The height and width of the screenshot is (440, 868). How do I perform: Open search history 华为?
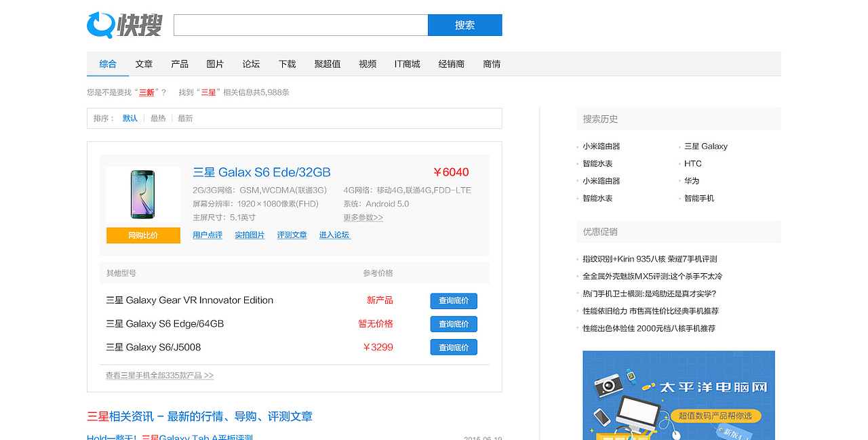click(x=692, y=181)
